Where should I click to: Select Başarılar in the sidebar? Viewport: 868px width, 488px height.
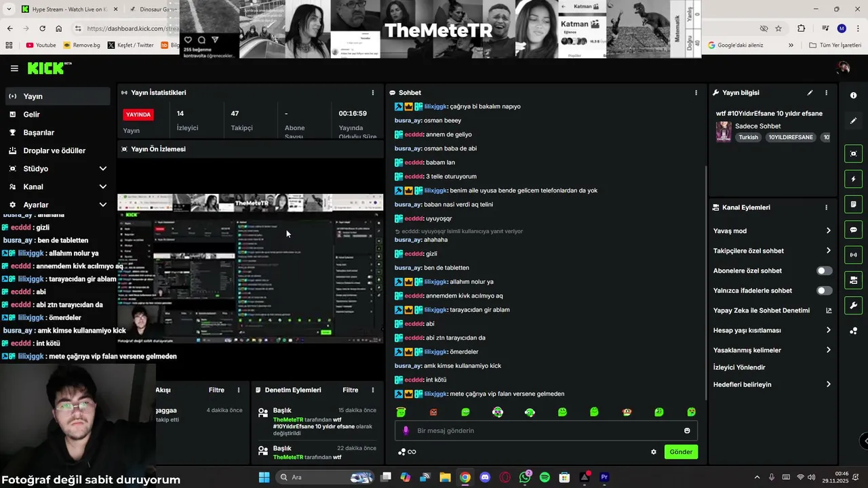tap(58, 132)
